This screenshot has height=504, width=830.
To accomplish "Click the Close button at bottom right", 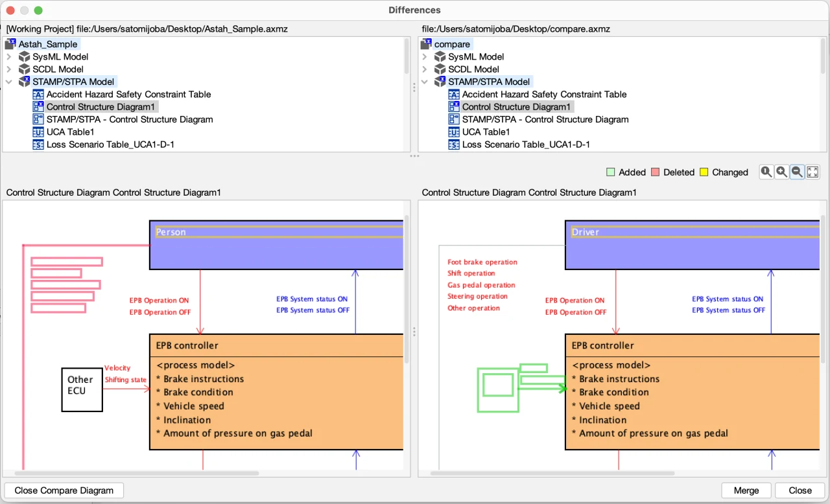I will point(800,490).
